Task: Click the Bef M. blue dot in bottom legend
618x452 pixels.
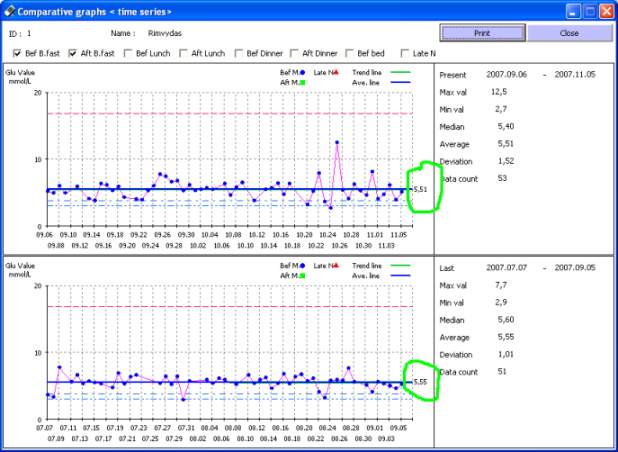Action: tap(302, 266)
